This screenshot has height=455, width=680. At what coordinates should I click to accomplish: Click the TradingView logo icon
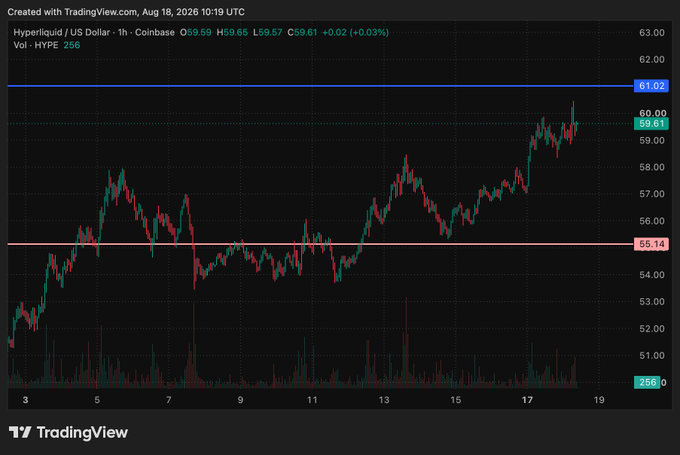pos(20,432)
